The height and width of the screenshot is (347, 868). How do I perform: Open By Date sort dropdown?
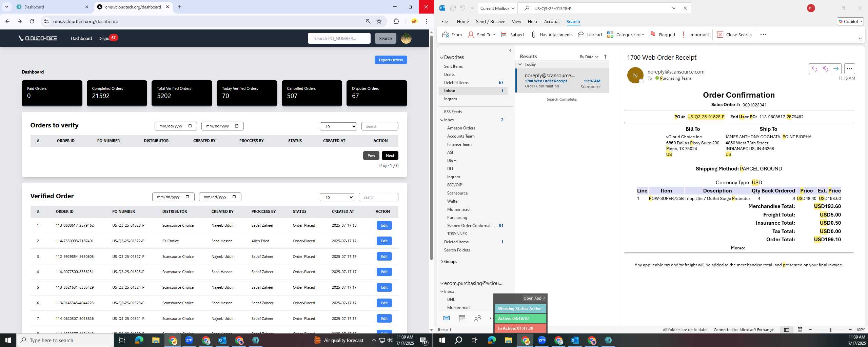[x=589, y=57]
